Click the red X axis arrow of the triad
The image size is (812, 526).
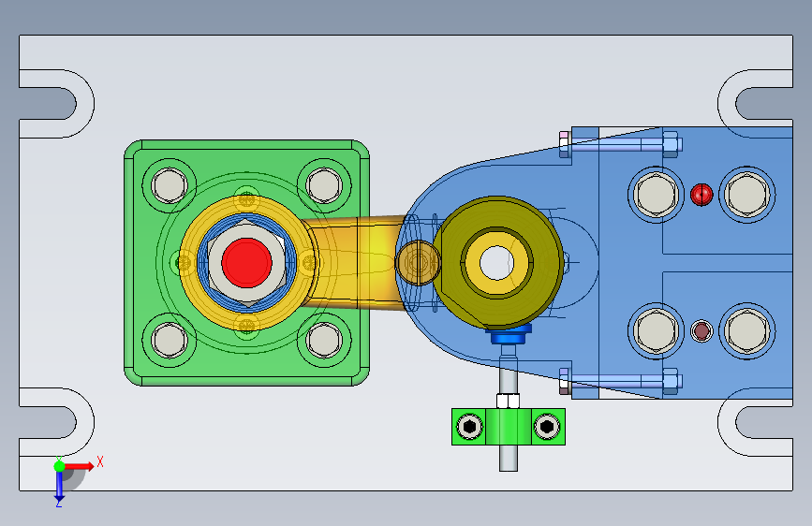pyautogui.click(x=81, y=466)
